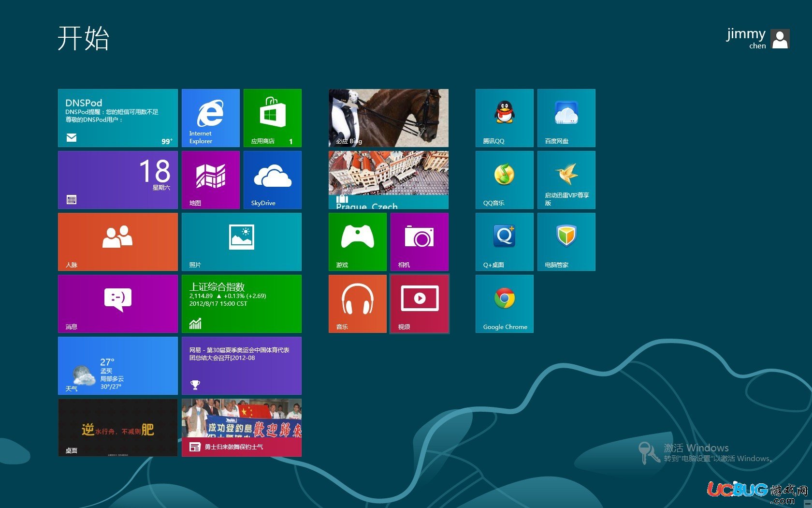Screen dimensions: 812x508
Task: Open the 上证综合指数 finance tile
Action: [242, 304]
